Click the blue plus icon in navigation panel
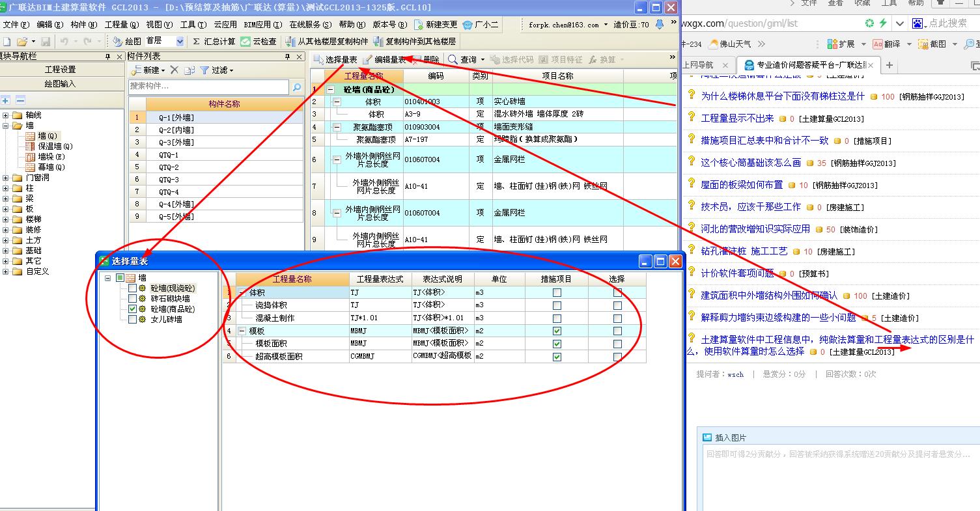The width and height of the screenshot is (980, 511). [x=6, y=100]
